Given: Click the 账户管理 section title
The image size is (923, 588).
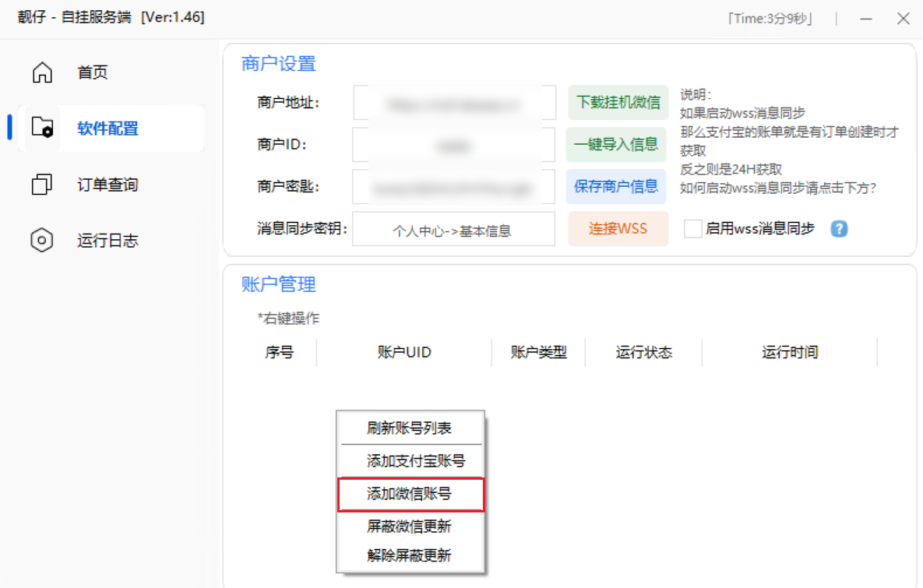Looking at the screenshot, I should 278,284.
